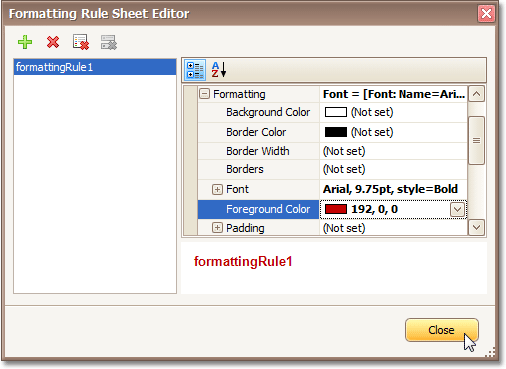Clear formatting rules sheet icon
Image resolution: width=506 pixels, height=369 pixels.
coord(81,42)
